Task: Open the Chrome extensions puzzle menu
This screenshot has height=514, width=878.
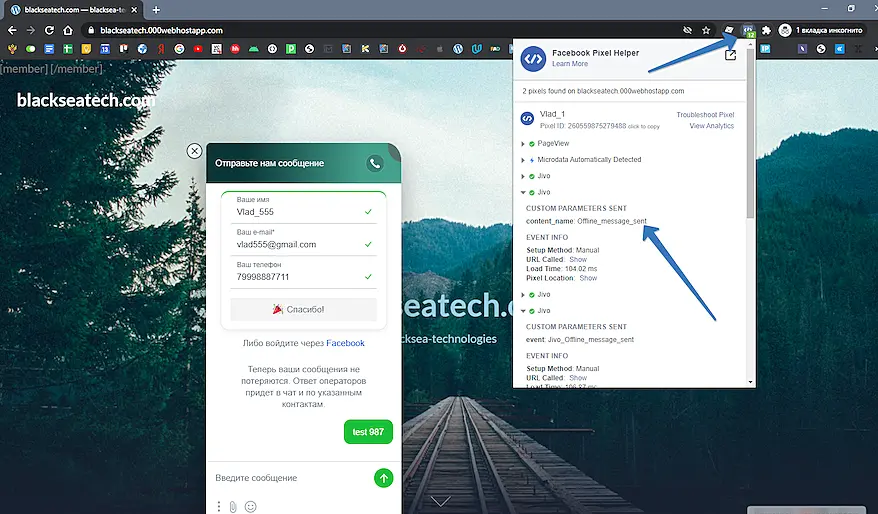Action: pos(766,30)
